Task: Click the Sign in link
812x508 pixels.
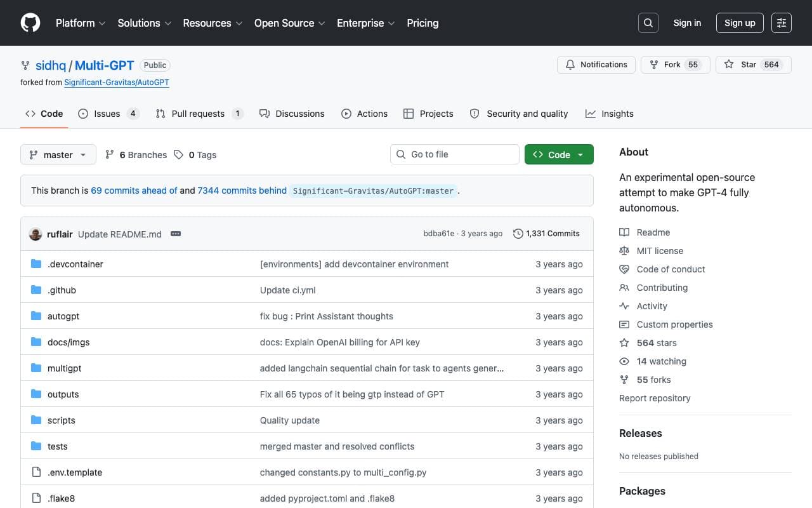Action: tap(687, 23)
